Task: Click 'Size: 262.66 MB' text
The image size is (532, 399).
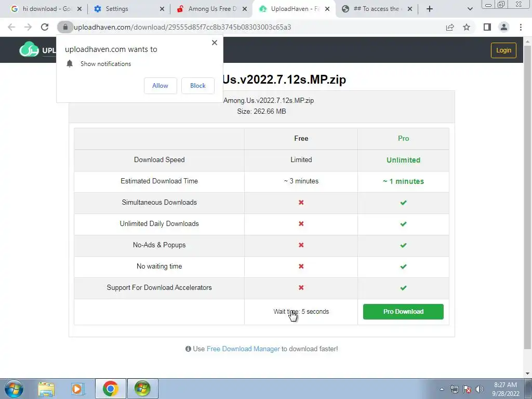Action: tap(261, 111)
